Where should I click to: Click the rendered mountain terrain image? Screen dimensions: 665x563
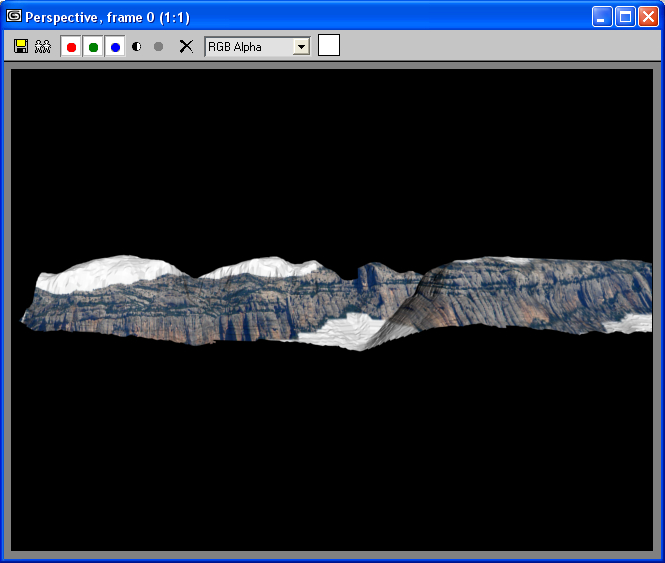pos(332,310)
